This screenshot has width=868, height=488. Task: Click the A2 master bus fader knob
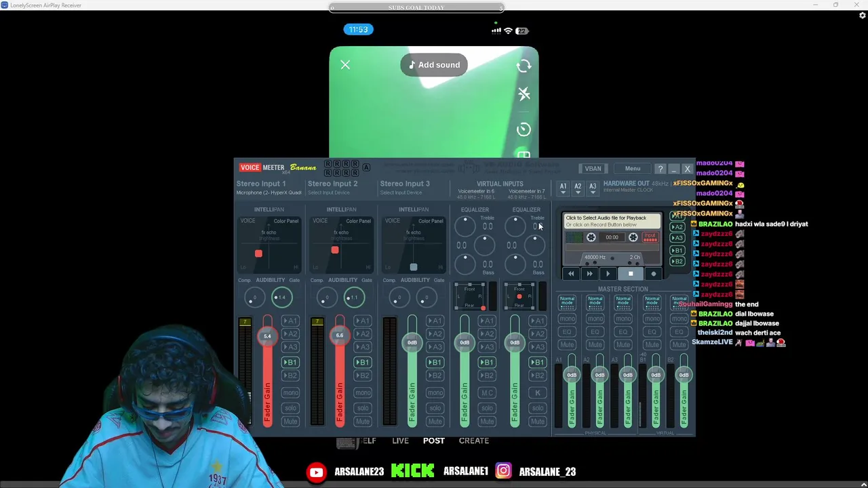pyautogui.click(x=599, y=375)
